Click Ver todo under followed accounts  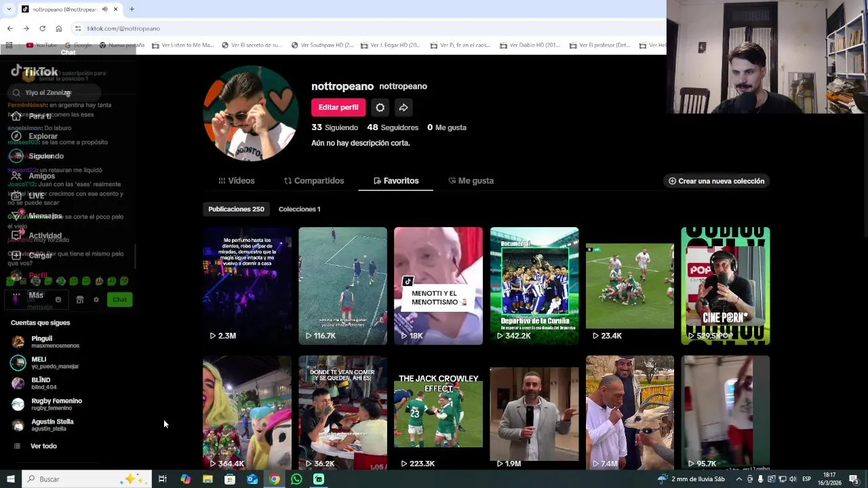click(x=35, y=446)
